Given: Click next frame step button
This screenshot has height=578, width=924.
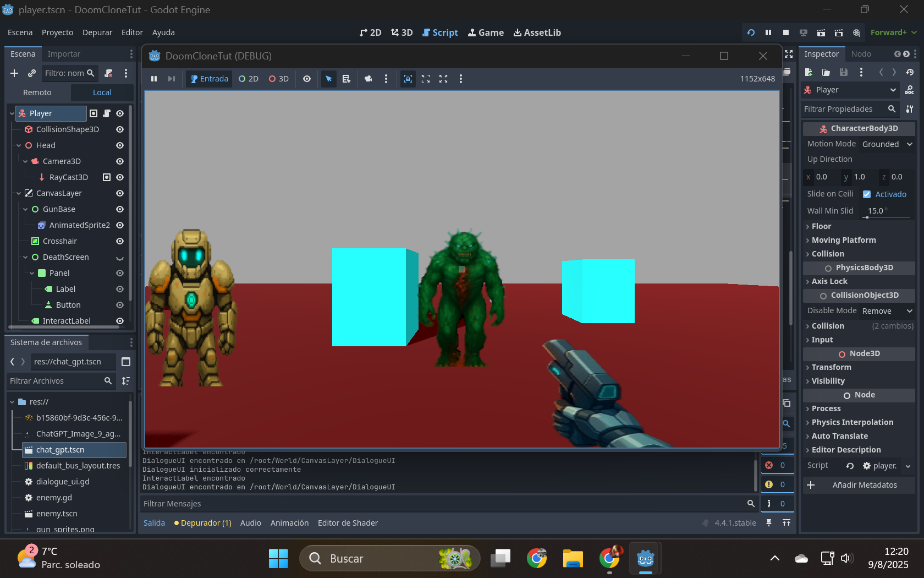Looking at the screenshot, I should pos(172,79).
